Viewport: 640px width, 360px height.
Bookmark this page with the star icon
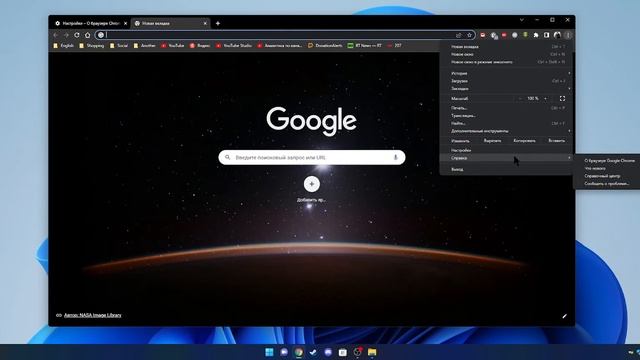(469, 35)
